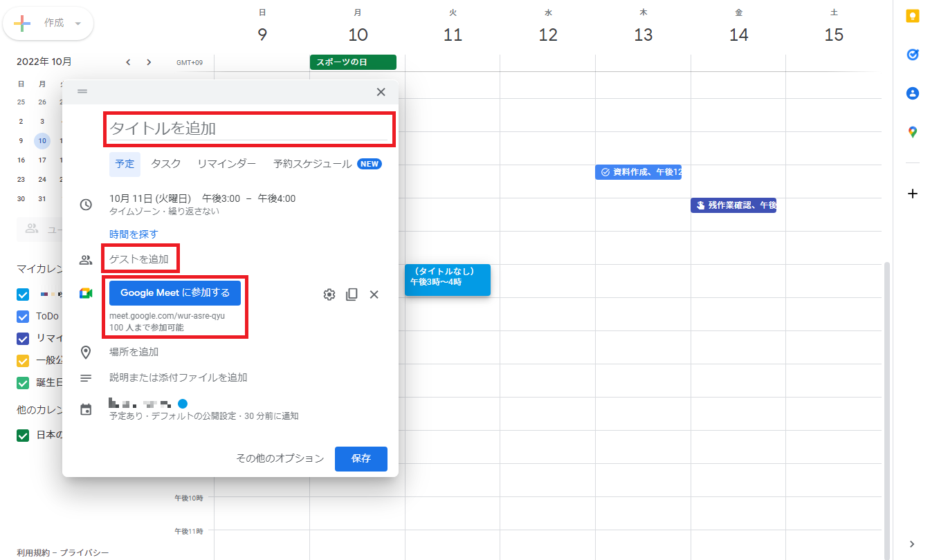
Task: Click the Meet conference settings gear
Action: (x=329, y=295)
